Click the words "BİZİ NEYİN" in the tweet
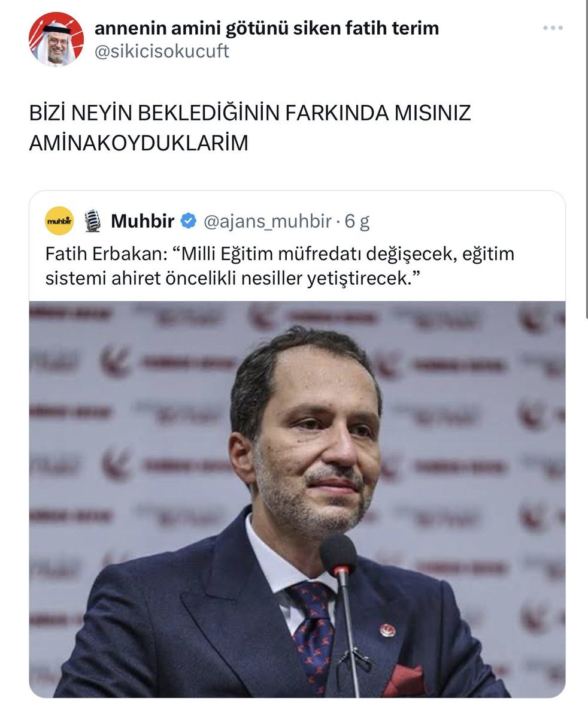Image resolution: width=588 pixels, height=719 pixels. tap(81, 114)
